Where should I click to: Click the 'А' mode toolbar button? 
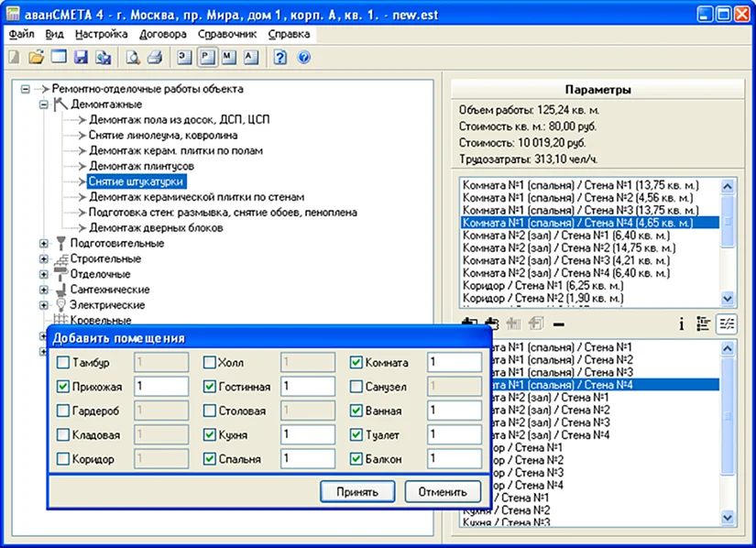pos(250,58)
